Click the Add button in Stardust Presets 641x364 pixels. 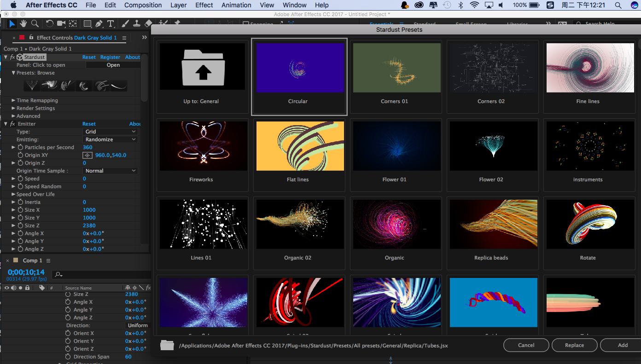tap(622, 345)
